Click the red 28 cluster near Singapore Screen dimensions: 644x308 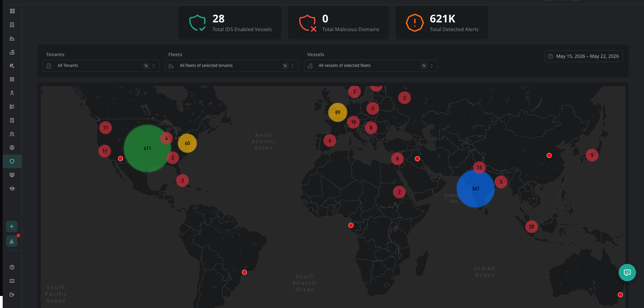coord(531,227)
